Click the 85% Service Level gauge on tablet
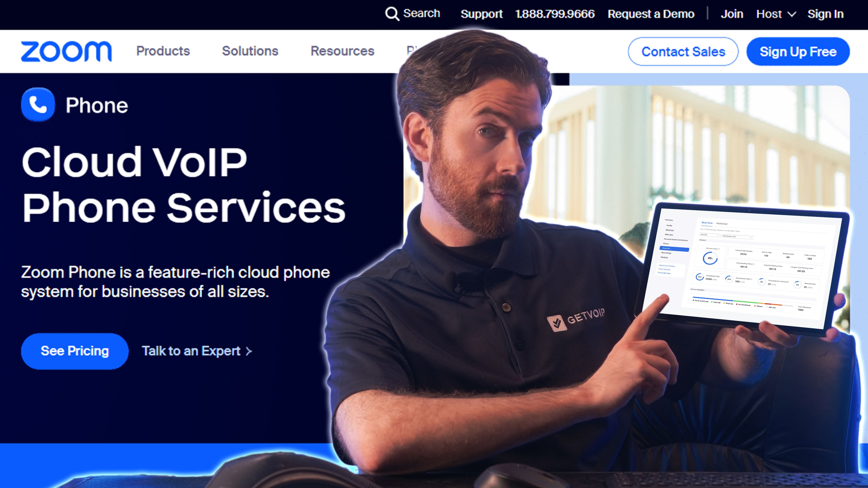 [710, 258]
